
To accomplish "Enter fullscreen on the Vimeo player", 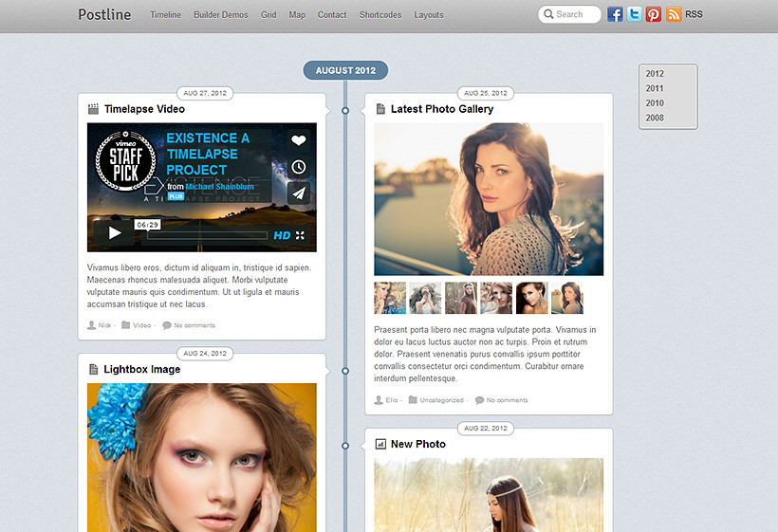I will pos(301,235).
